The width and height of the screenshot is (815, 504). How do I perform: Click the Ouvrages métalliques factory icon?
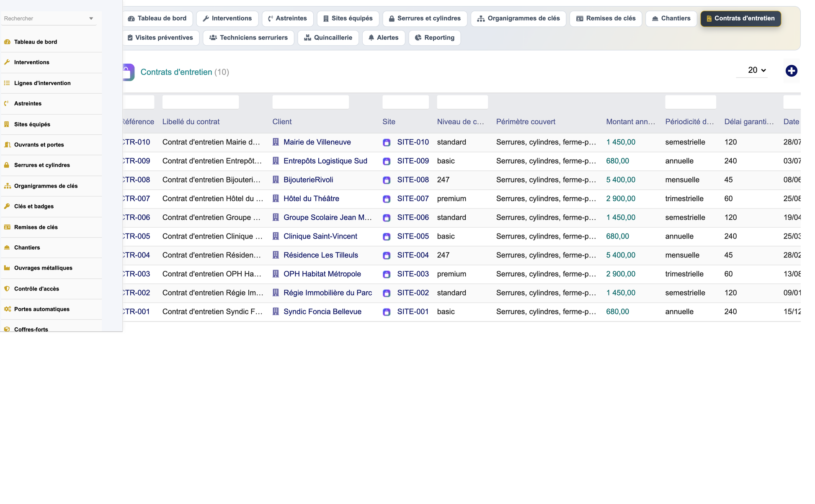click(7, 268)
